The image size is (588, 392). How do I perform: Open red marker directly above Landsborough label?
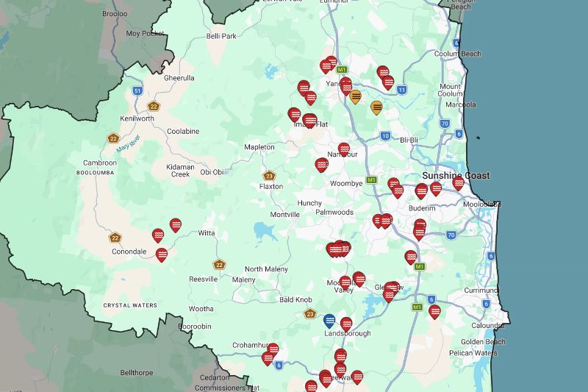point(346,324)
